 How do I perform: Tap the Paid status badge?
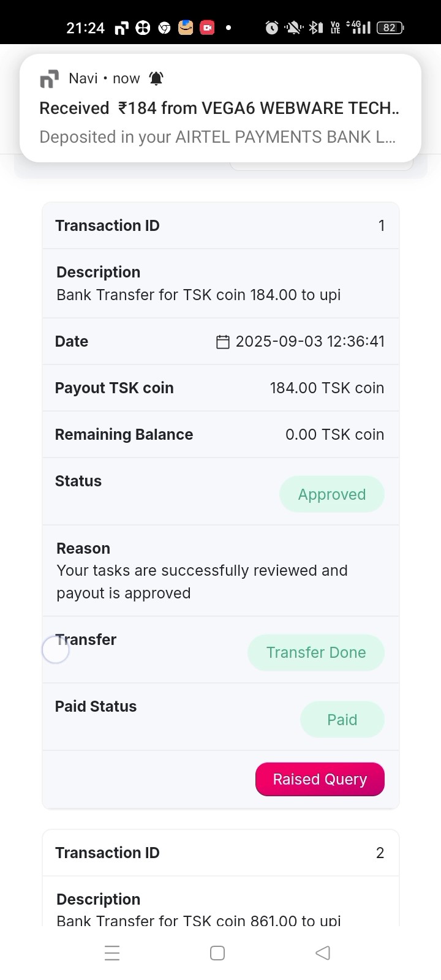pyautogui.click(x=342, y=720)
